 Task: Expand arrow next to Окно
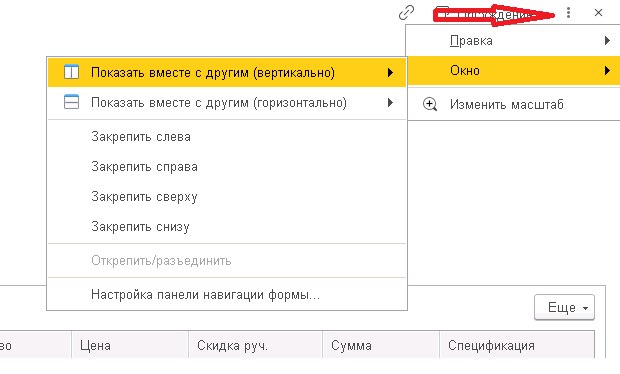[x=607, y=70]
